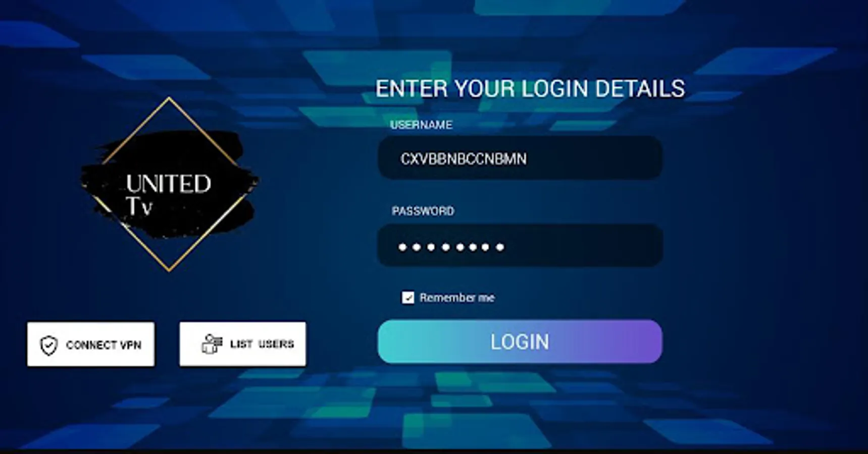
Task: Click the Tv text in the logo
Action: point(139,206)
